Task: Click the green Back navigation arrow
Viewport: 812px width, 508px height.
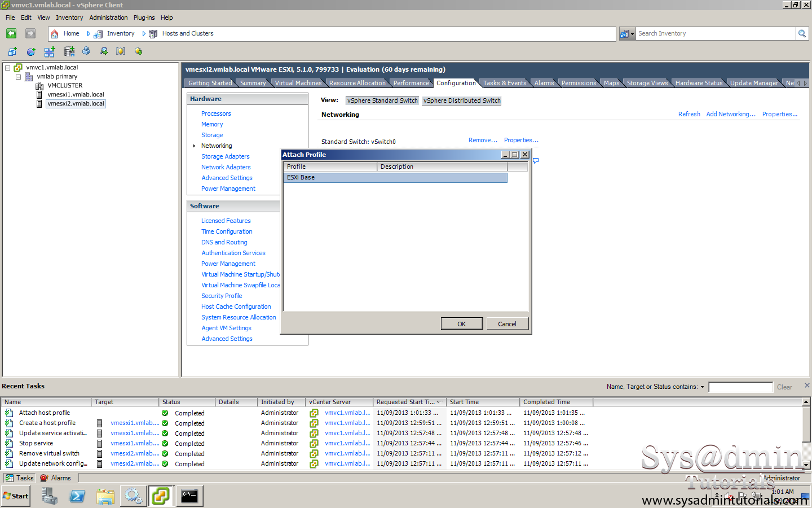Action: click(11, 33)
